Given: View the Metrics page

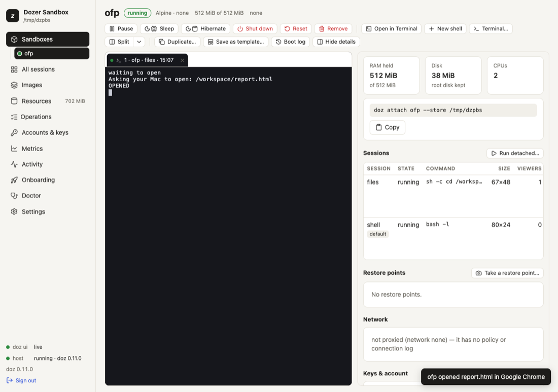Looking at the screenshot, I should click(48, 149).
